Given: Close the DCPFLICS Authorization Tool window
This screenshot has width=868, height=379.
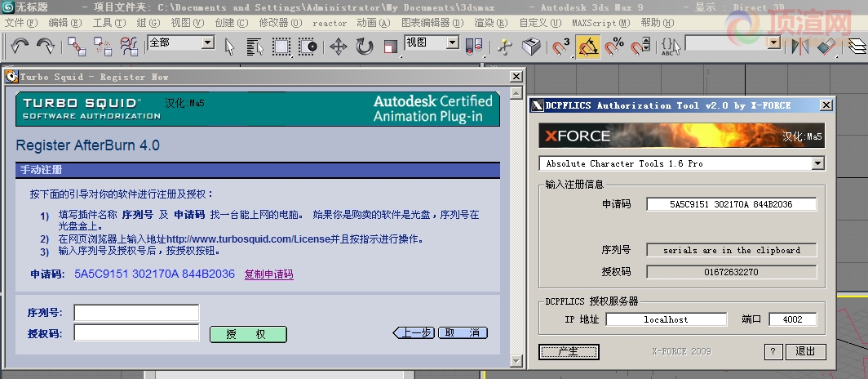Looking at the screenshot, I should (x=826, y=105).
